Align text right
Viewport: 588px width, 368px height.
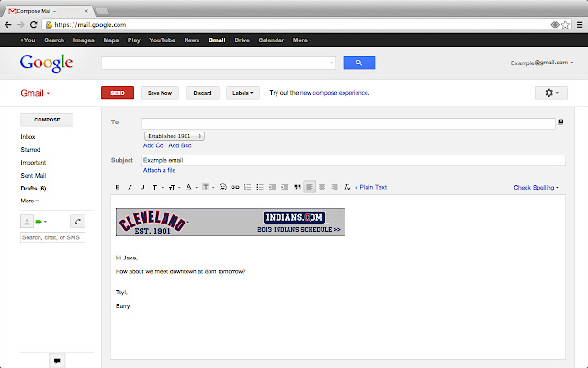(x=334, y=187)
